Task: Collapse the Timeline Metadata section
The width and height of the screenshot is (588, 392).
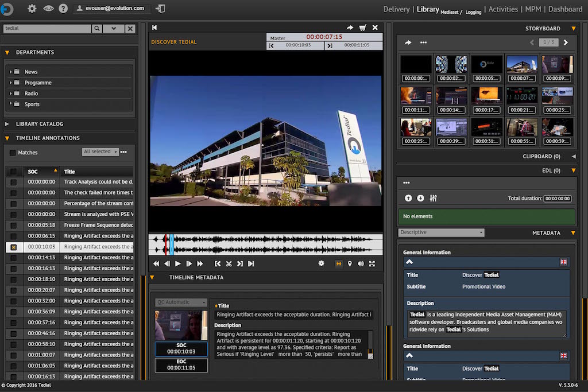Action: pyautogui.click(x=152, y=278)
